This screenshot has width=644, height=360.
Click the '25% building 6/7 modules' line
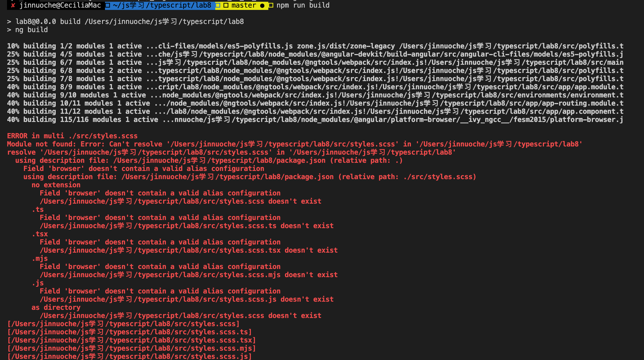tap(315, 62)
